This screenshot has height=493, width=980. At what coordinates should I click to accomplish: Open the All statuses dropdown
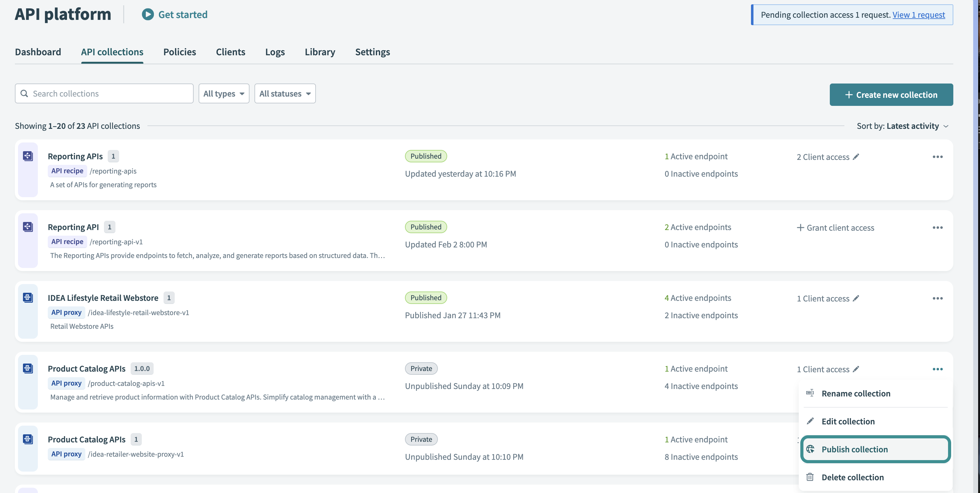[x=285, y=93]
